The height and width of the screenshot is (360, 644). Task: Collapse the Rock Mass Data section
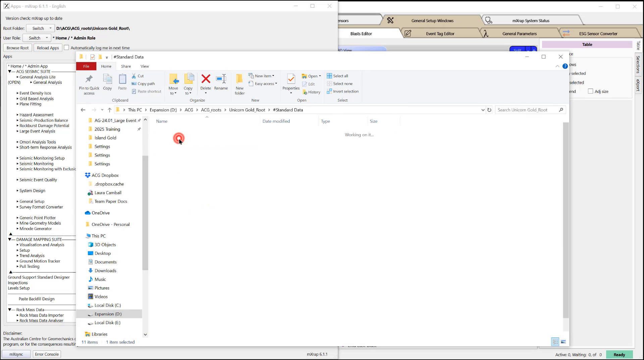point(10,310)
